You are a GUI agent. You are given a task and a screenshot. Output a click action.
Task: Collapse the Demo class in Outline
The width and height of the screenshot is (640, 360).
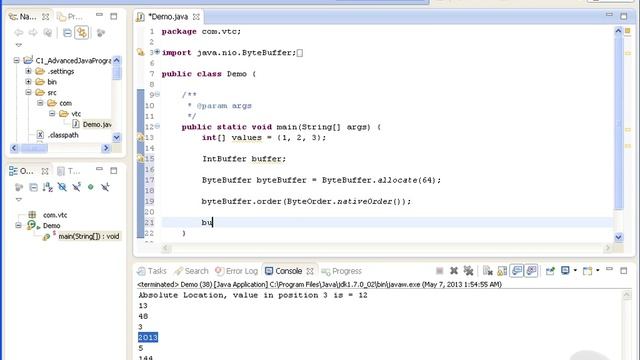pyautogui.click(x=18, y=225)
